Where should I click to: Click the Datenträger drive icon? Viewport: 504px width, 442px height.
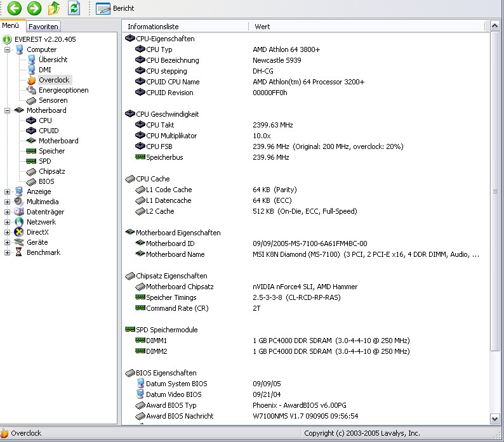[19, 212]
